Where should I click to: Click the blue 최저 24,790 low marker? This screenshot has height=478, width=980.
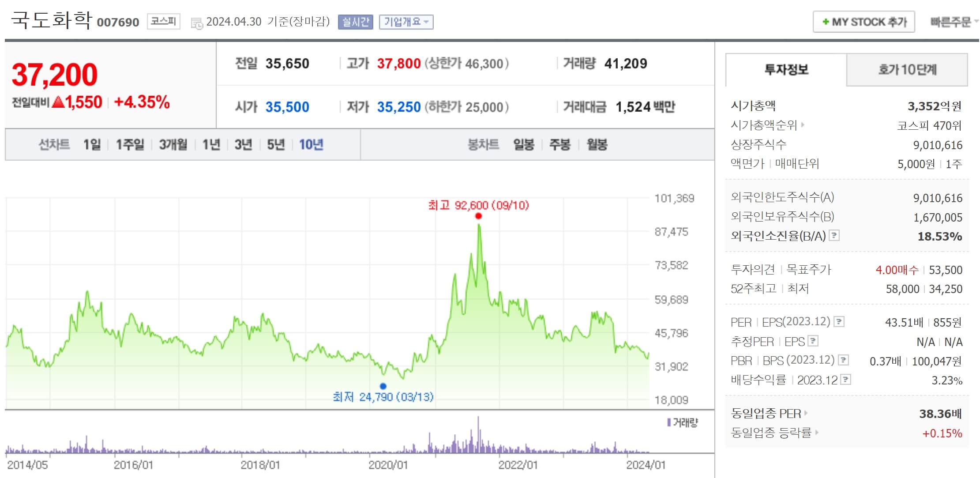(383, 386)
